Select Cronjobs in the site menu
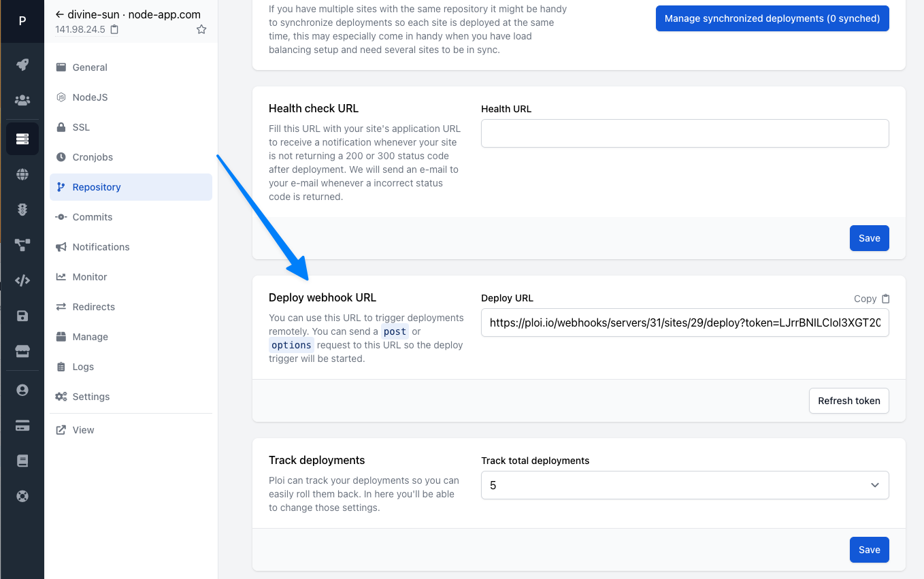This screenshot has width=924, height=579. coord(131,157)
